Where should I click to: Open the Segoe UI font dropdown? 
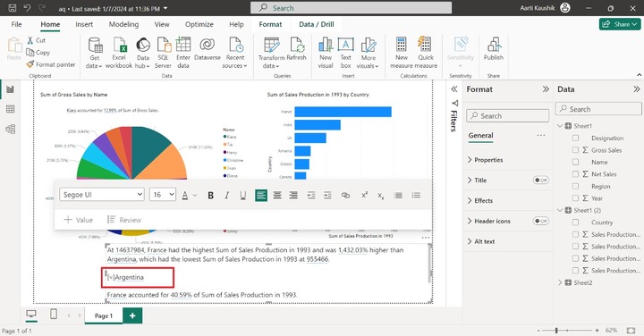tap(102, 195)
